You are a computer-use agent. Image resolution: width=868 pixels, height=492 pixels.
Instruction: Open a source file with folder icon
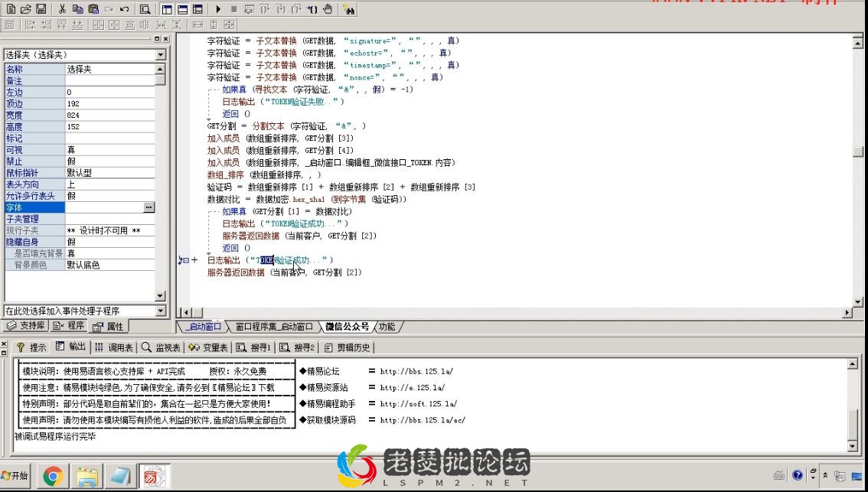tap(26, 9)
